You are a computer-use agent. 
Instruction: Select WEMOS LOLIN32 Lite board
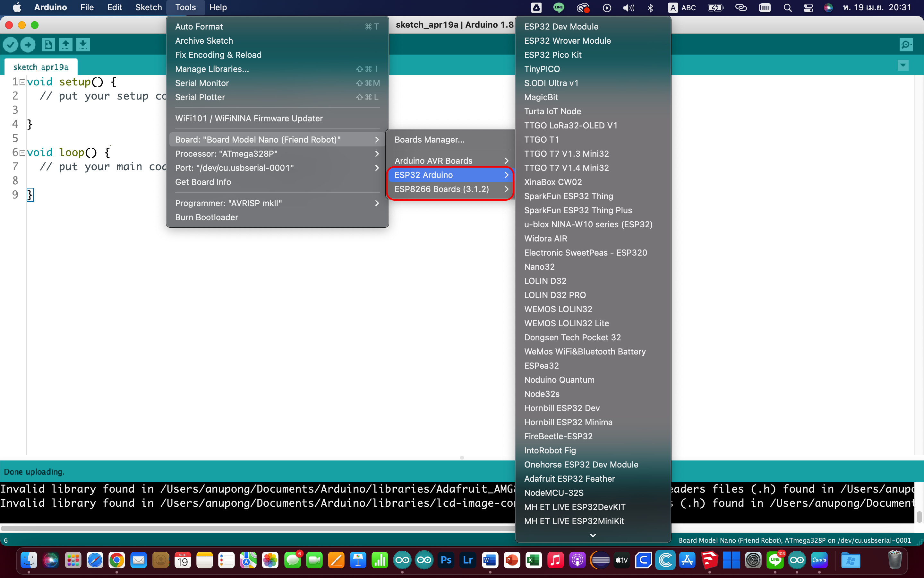(593, 323)
